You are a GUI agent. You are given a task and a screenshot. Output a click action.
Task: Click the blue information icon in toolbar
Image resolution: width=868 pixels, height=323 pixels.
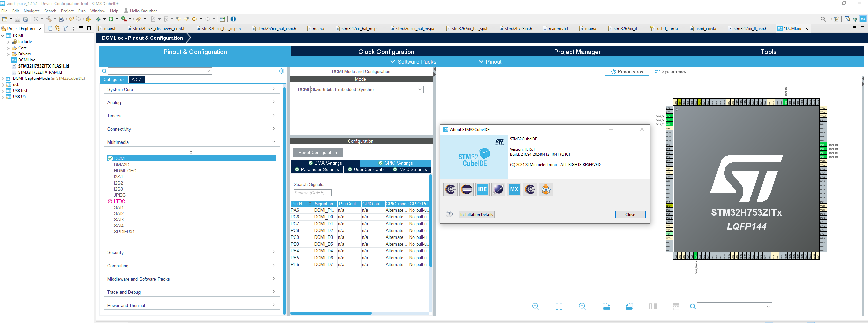pos(233,19)
